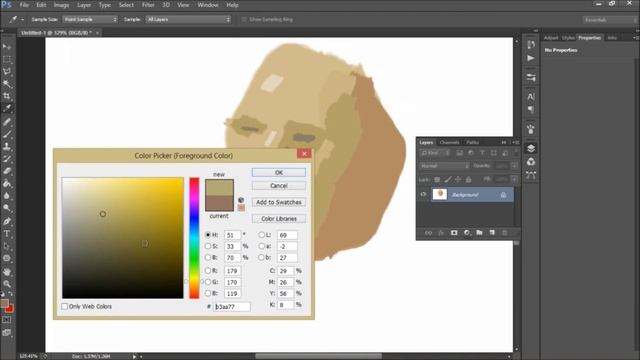Select the R (red) radio button

(208, 271)
